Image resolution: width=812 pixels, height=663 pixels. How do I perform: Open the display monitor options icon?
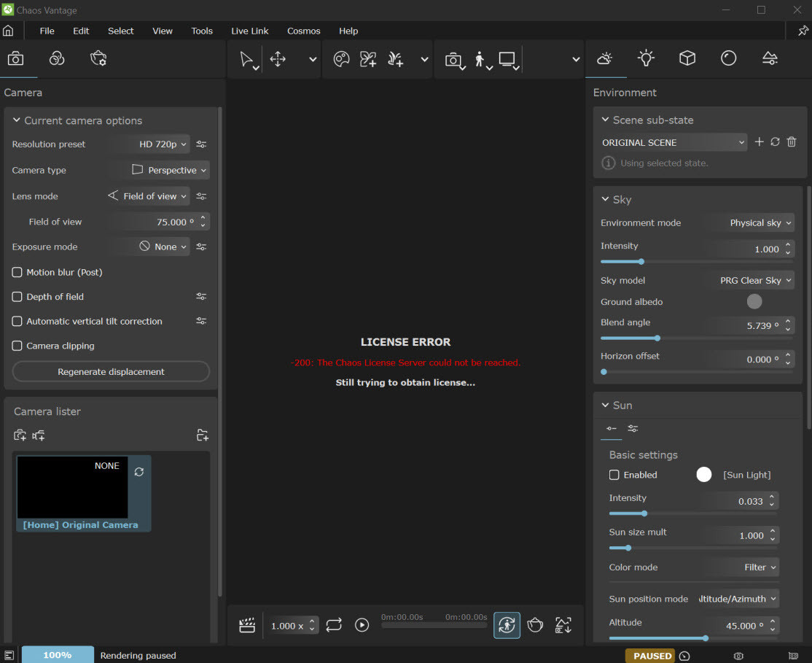[x=507, y=59]
